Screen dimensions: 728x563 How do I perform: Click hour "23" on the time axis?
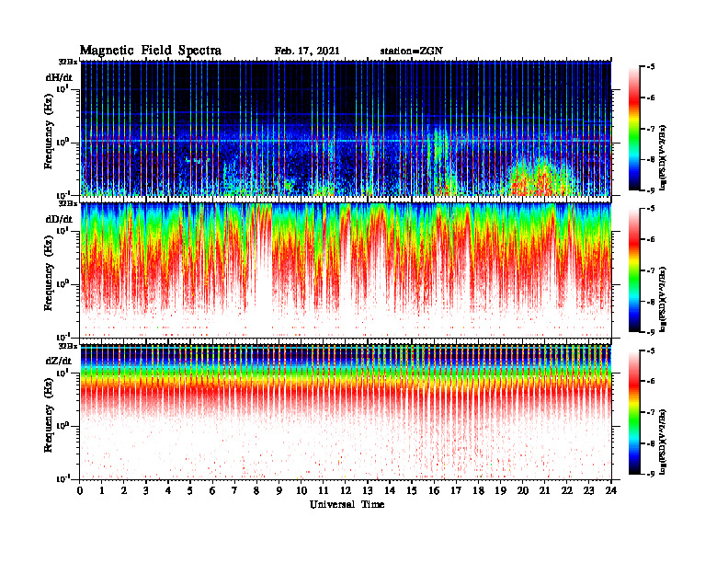(588, 490)
